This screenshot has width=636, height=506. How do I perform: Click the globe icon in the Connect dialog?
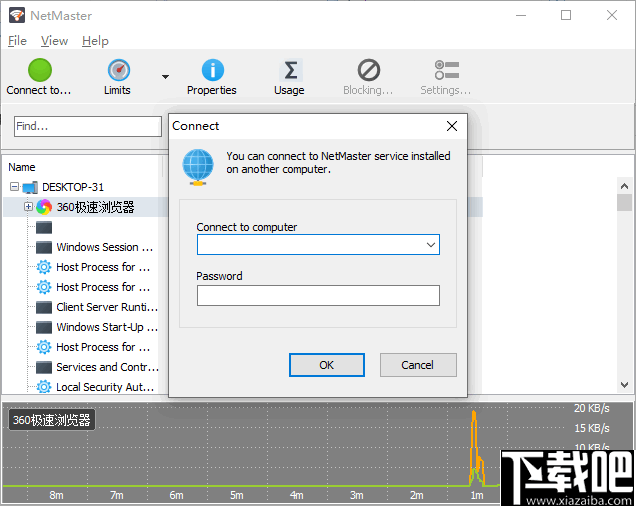198,167
